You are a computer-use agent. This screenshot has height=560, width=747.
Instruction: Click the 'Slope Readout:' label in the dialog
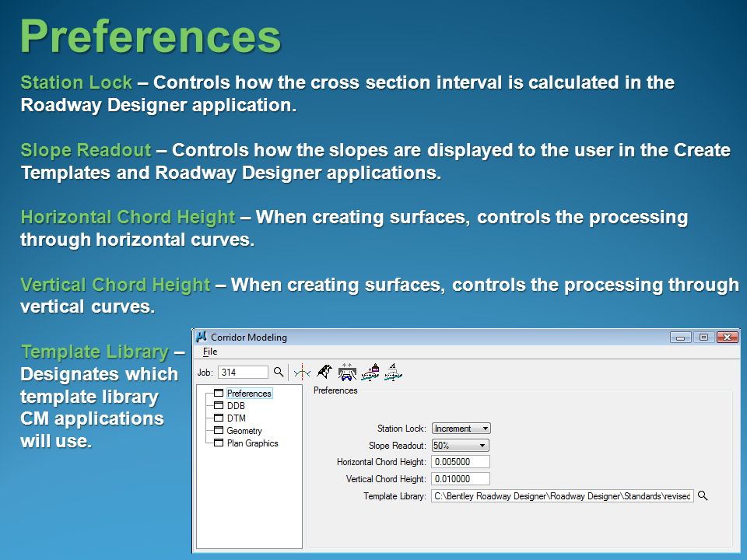click(398, 446)
